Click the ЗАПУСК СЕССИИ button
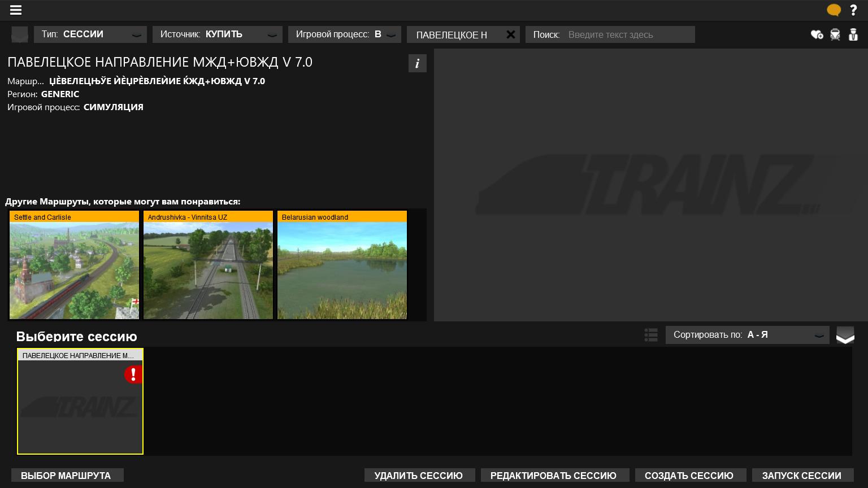Screen dimensions: 868x488 803,476
